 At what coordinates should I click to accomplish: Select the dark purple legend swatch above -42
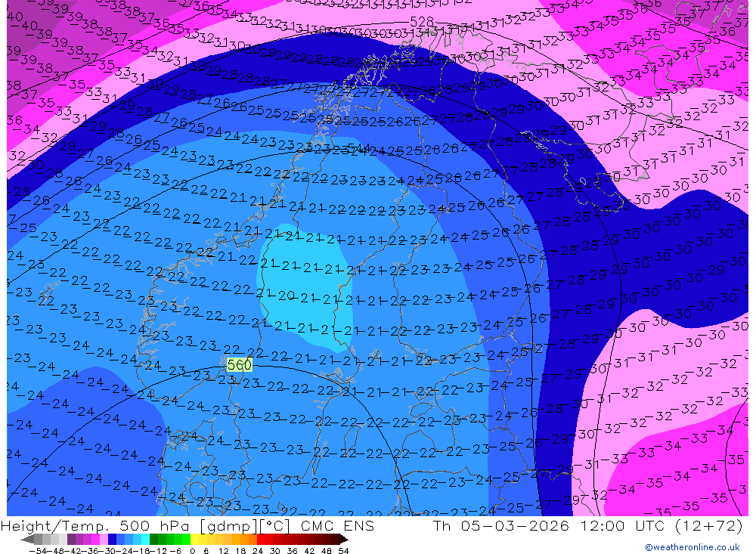pos(71,540)
